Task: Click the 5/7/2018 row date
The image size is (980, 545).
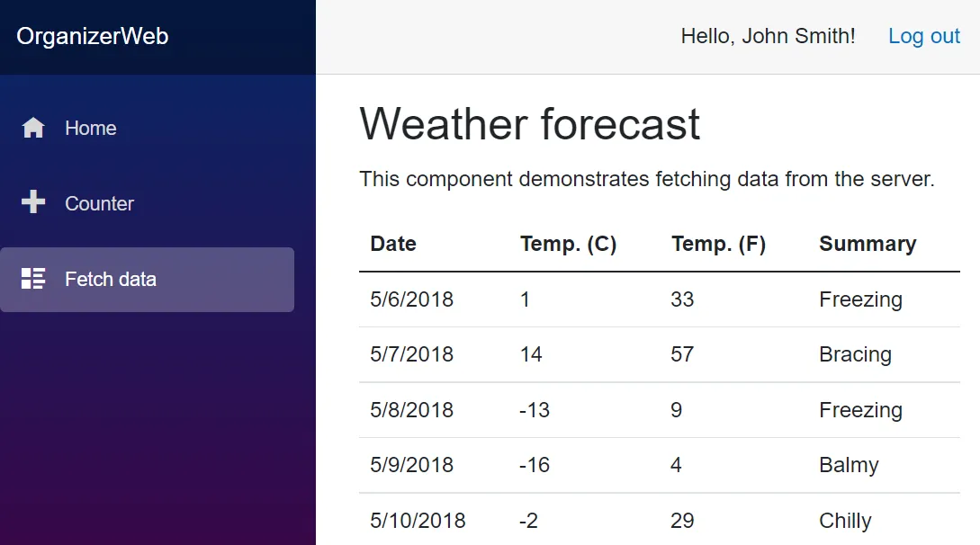Action: tap(412, 354)
